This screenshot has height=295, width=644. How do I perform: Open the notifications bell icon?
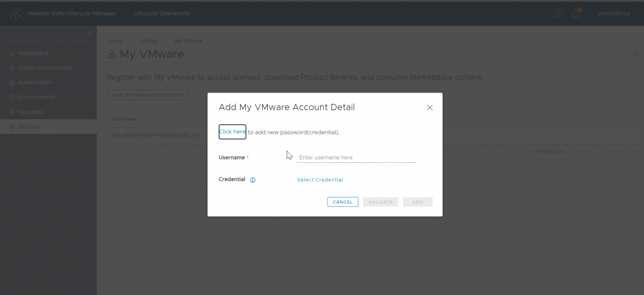pyautogui.click(x=576, y=14)
